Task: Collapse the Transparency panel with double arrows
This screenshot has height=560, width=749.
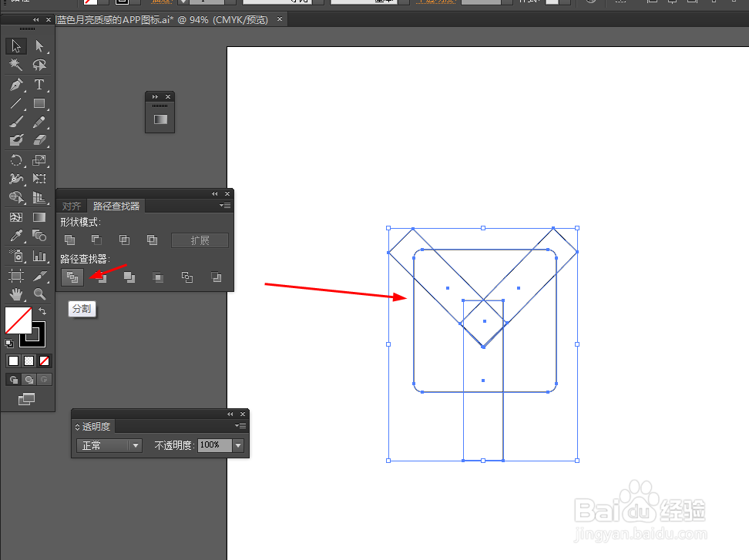Action: 230,414
